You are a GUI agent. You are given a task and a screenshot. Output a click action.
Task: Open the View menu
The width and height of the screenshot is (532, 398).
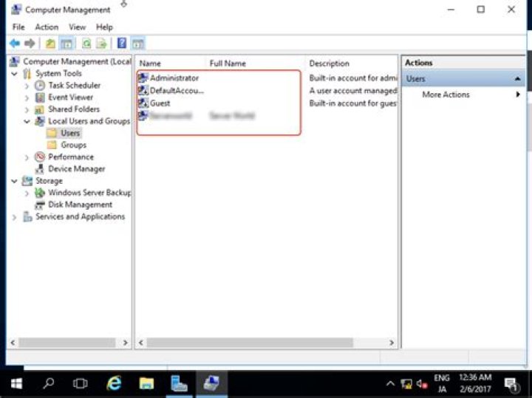click(77, 27)
